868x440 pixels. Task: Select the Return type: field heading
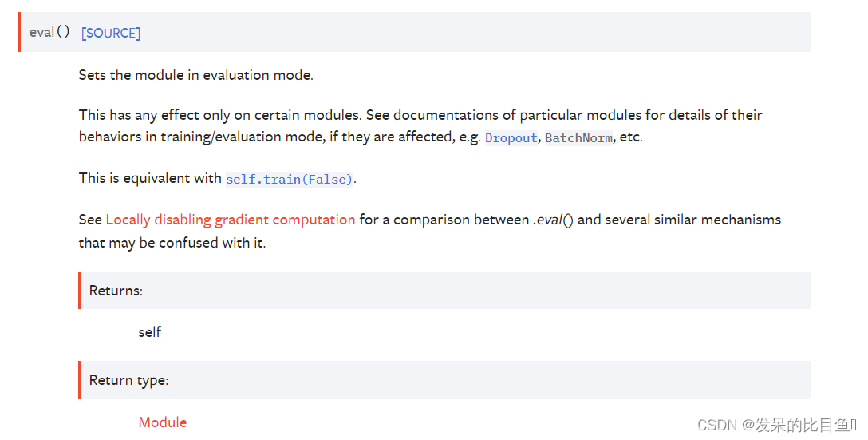tap(128, 380)
